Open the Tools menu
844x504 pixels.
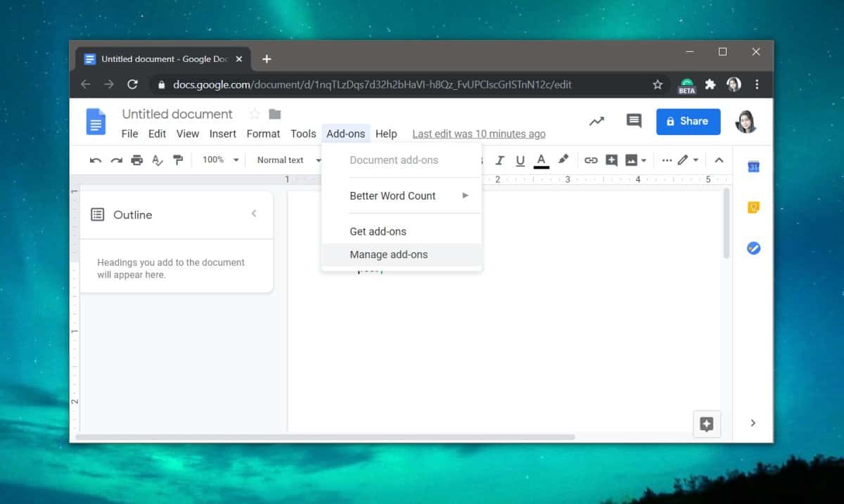coord(303,134)
